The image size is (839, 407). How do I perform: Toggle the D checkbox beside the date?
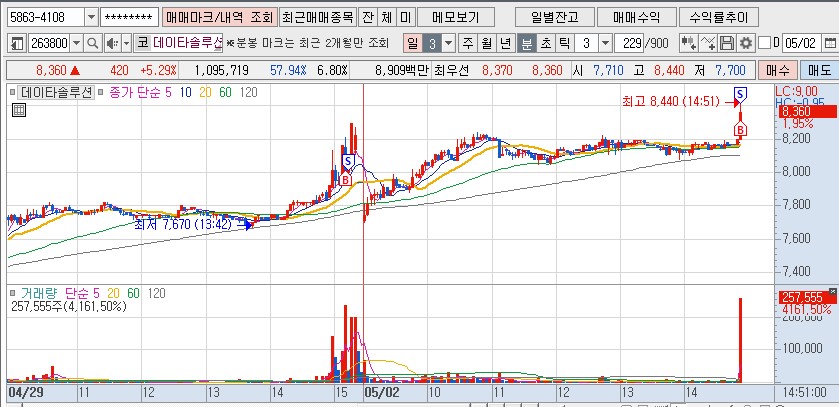(x=765, y=43)
